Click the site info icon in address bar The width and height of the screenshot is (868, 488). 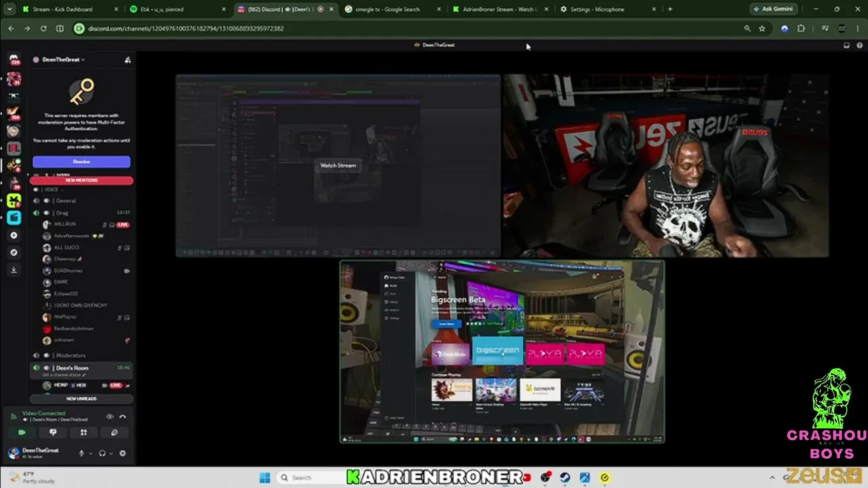coord(79,28)
